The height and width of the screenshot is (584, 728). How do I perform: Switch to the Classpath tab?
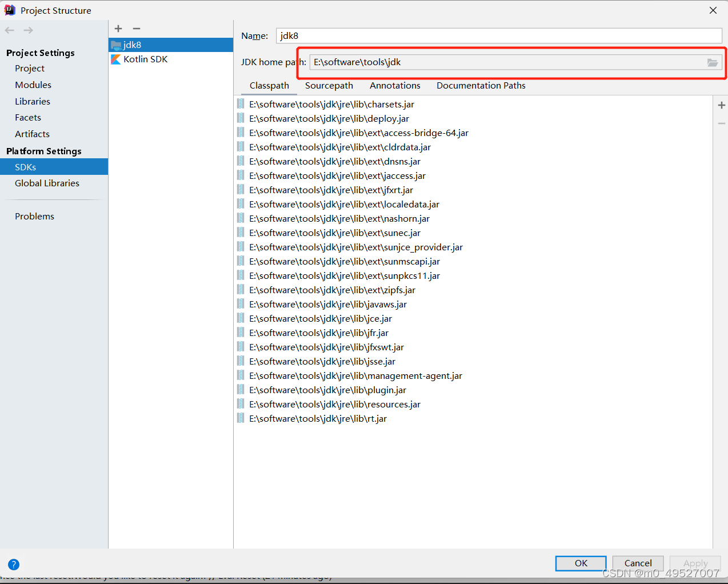[x=269, y=86]
